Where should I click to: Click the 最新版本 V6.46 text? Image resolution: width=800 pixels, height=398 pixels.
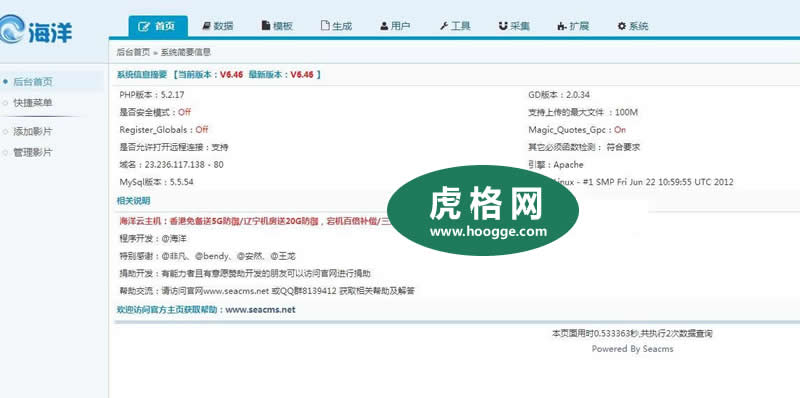[281, 74]
